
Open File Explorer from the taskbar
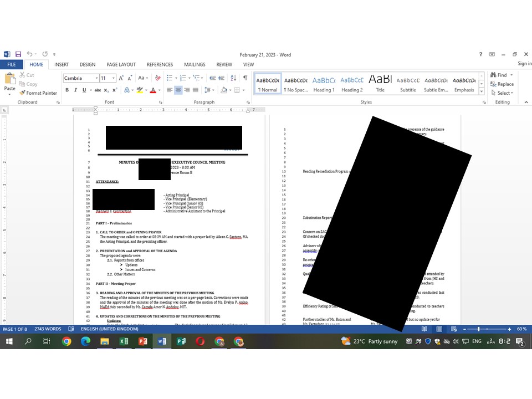[x=105, y=341]
